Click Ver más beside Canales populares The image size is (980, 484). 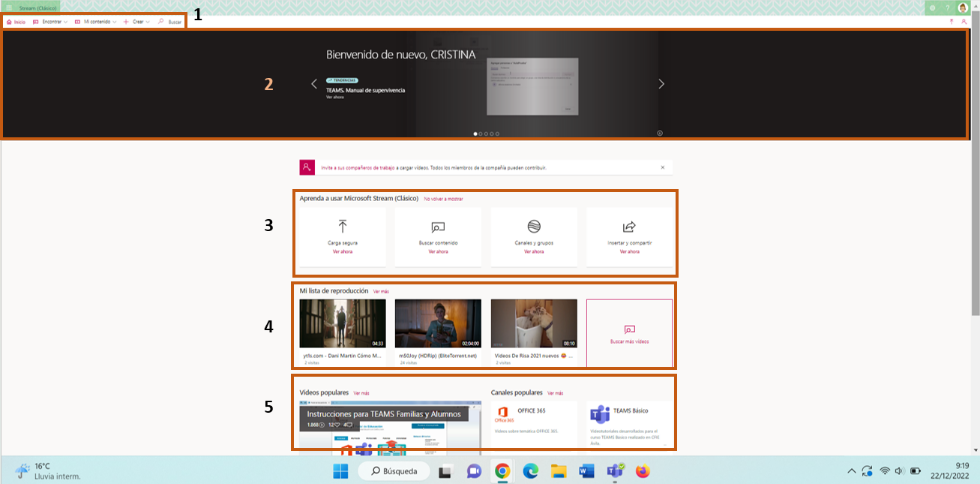click(555, 393)
